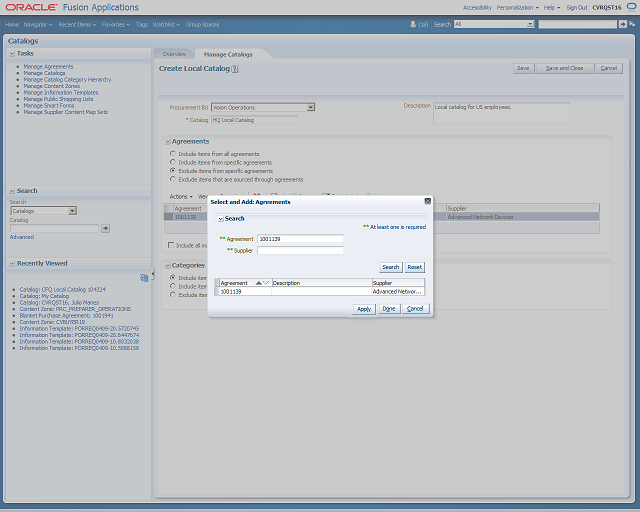The width and height of the screenshot is (640, 512).
Task: Click the Save button
Action: pyautogui.click(x=523, y=68)
